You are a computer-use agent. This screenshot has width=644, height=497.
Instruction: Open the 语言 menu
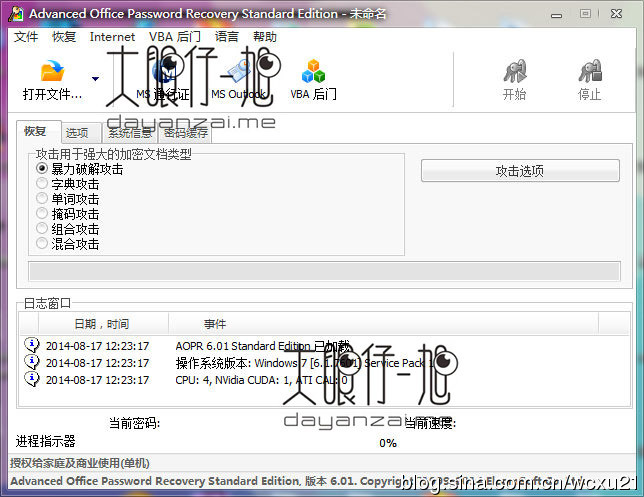[227, 37]
